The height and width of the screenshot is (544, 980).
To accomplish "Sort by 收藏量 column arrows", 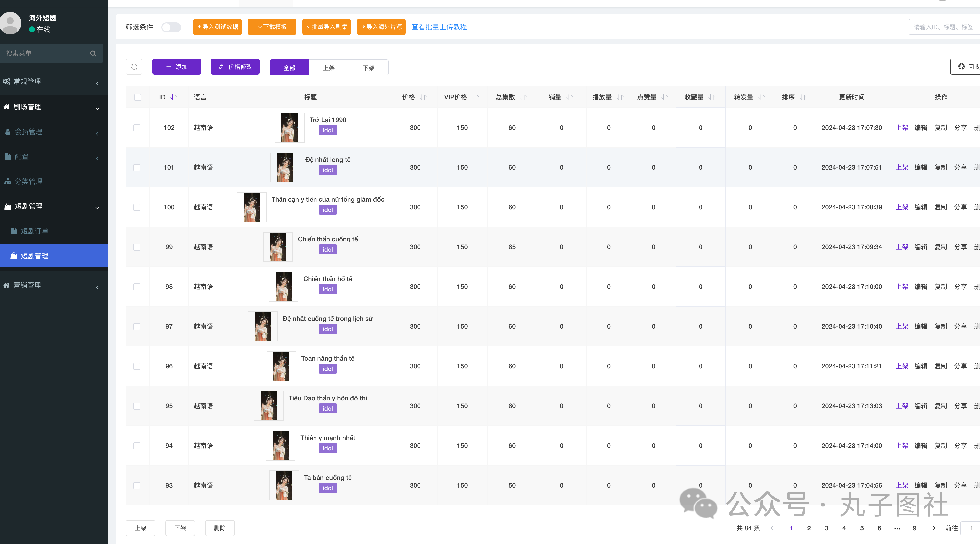I will (x=712, y=97).
